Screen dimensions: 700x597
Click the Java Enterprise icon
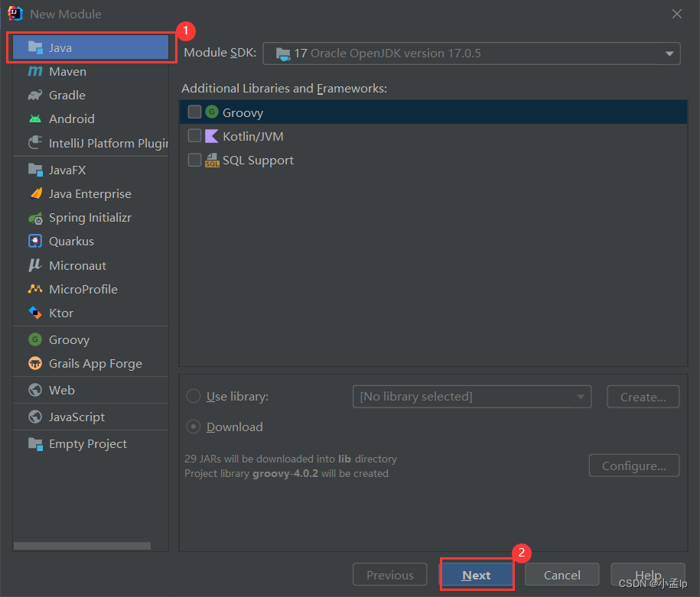35,193
